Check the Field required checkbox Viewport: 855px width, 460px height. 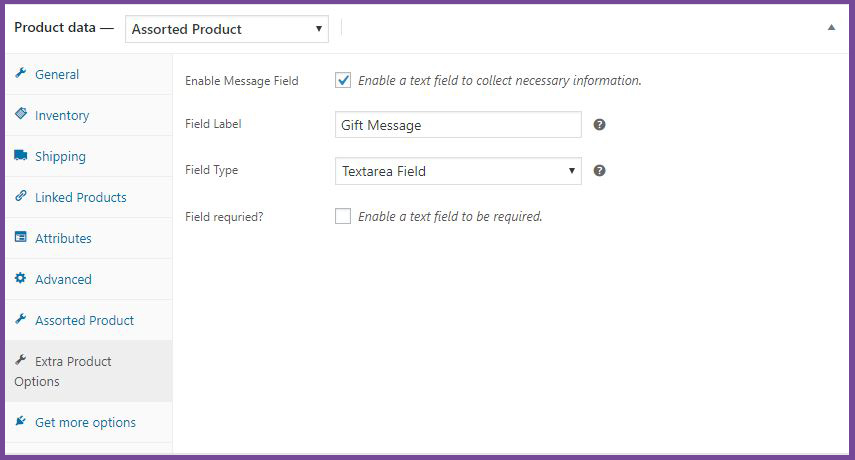coord(343,216)
